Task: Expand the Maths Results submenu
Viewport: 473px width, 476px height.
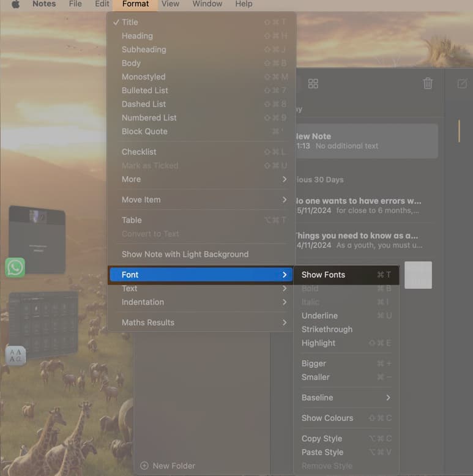Action: [x=201, y=322]
